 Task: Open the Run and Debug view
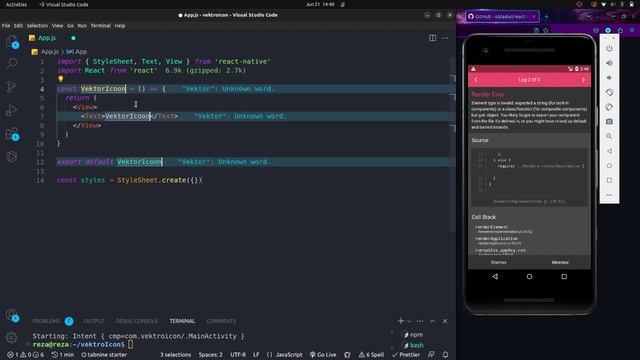point(11,110)
